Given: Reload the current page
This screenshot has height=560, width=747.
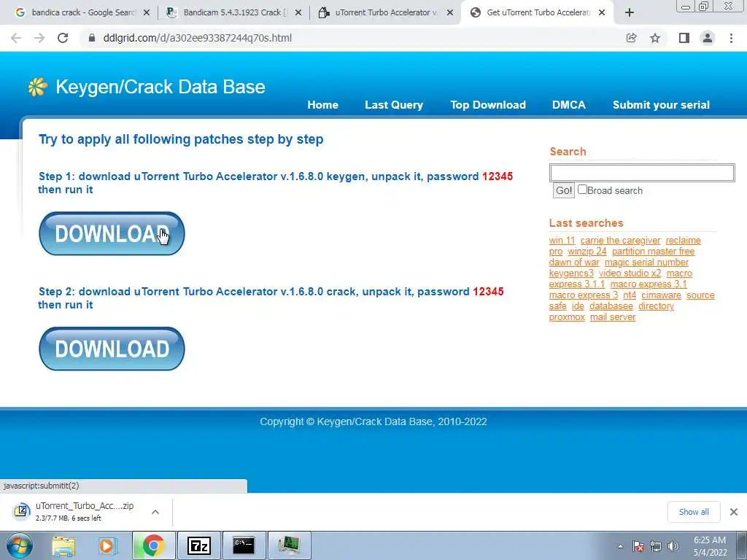Looking at the screenshot, I should pyautogui.click(x=63, y=38).
